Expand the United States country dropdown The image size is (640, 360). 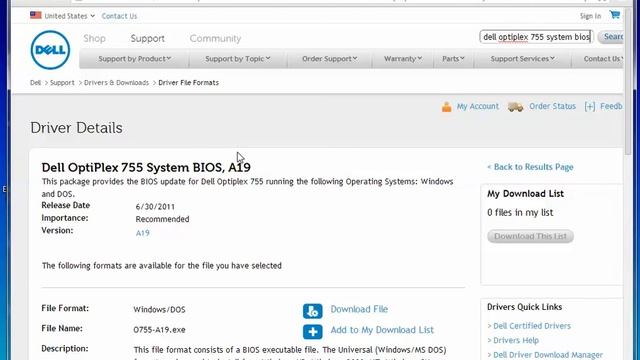(x=69, y=16)
